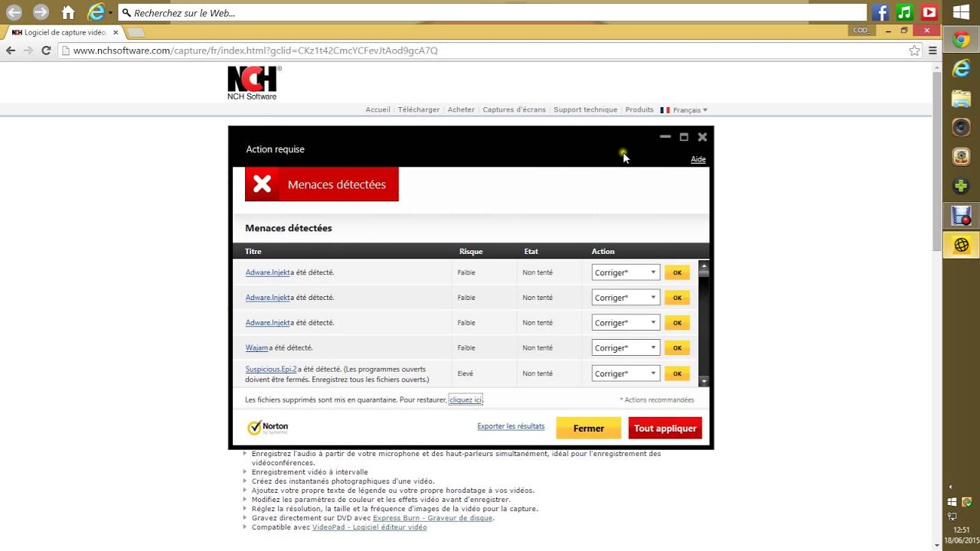Click OK for the Wajam threat
Viewport: 980px width, 551px height.
pos(677,348)
